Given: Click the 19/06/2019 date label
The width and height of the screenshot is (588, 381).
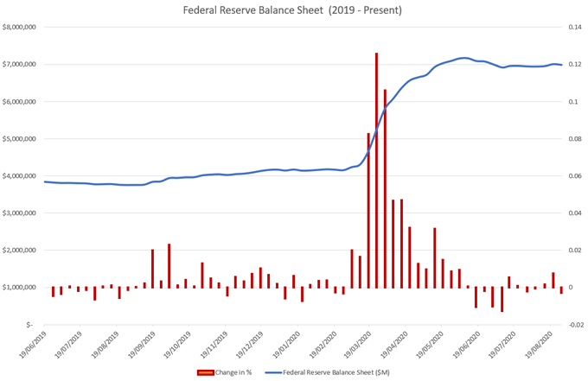Looking at the screenshot, I should (x=32, y=345).
